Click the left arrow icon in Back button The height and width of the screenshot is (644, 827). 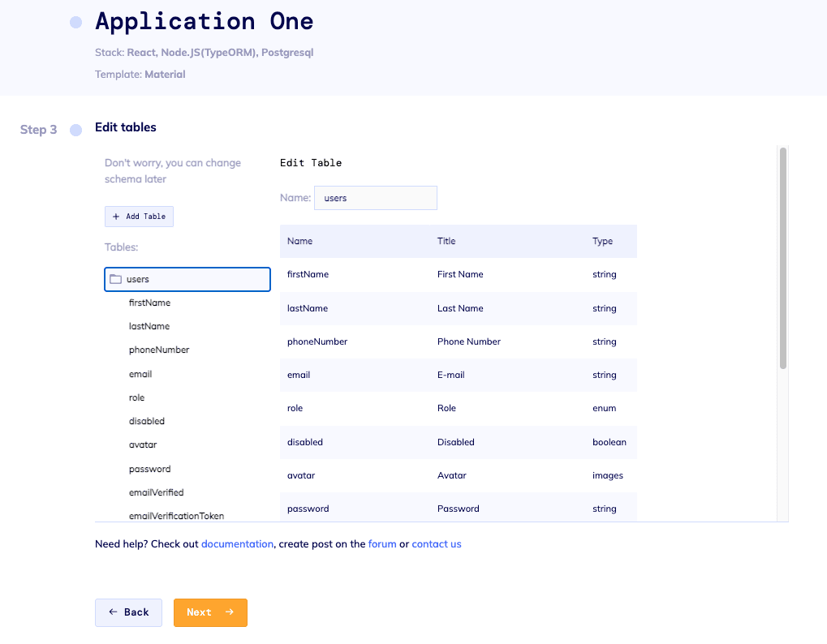(x=113, y=612)
